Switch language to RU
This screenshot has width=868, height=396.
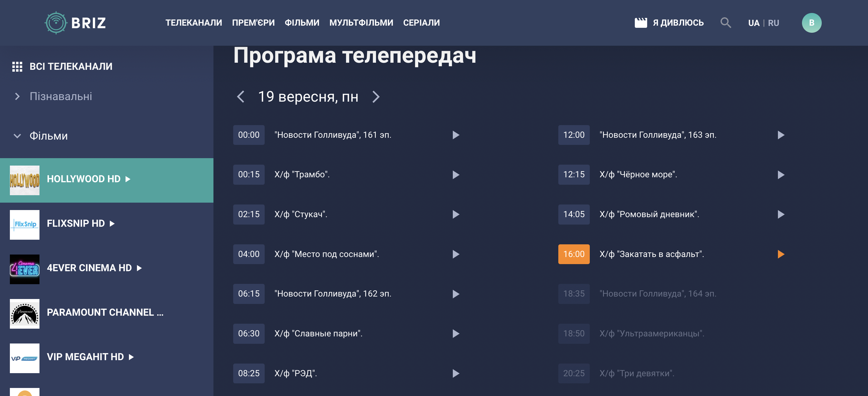point(773,23)
